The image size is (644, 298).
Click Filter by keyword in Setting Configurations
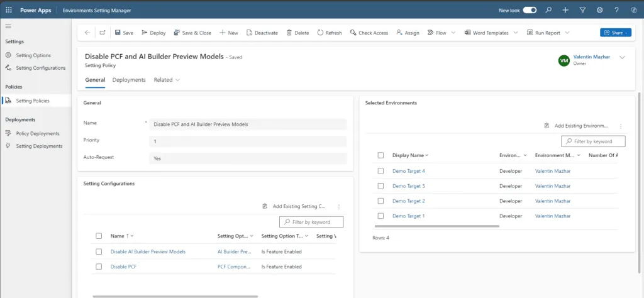pos(311,222)
